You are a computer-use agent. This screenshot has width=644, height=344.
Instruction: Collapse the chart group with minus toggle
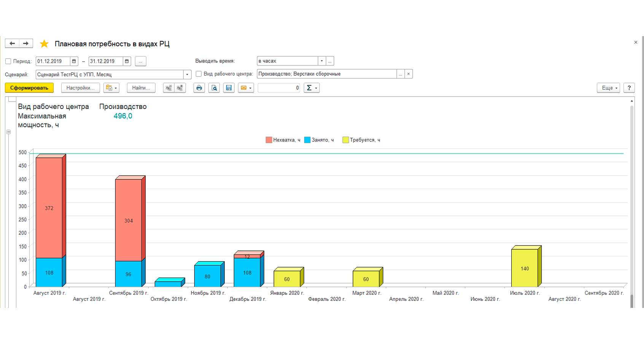pyautogui.click(x=8, y=132)
